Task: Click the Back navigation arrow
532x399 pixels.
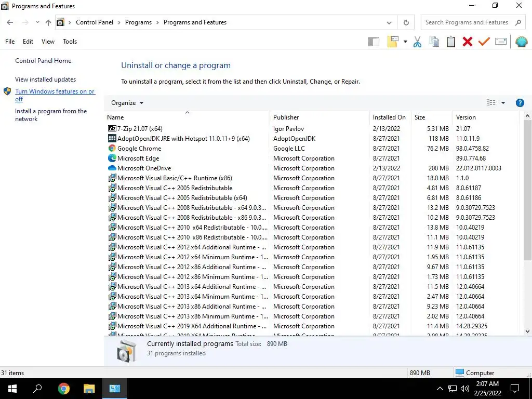Action: tap(10, 22)
